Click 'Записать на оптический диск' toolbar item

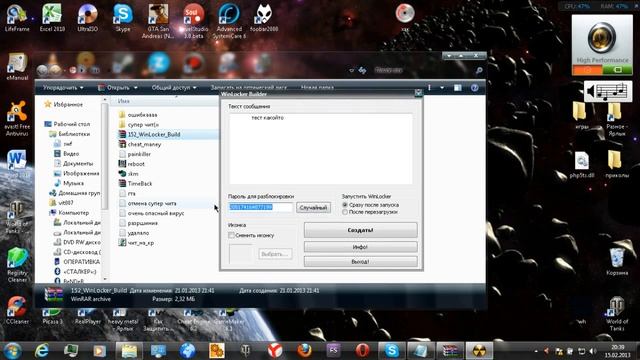249,87
